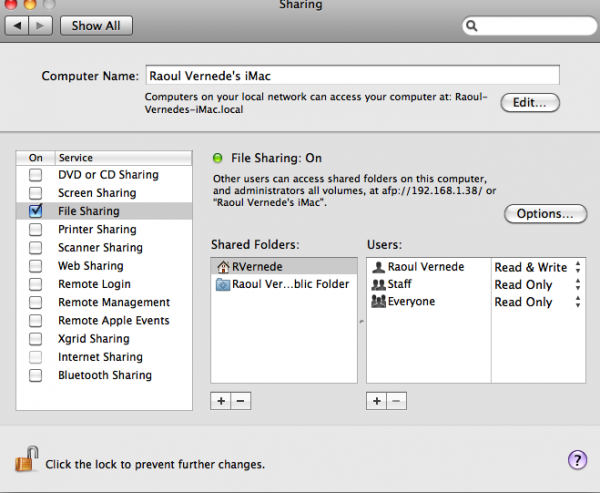
Task: Enable Screen Sharing checkbox
Action: 36,193
